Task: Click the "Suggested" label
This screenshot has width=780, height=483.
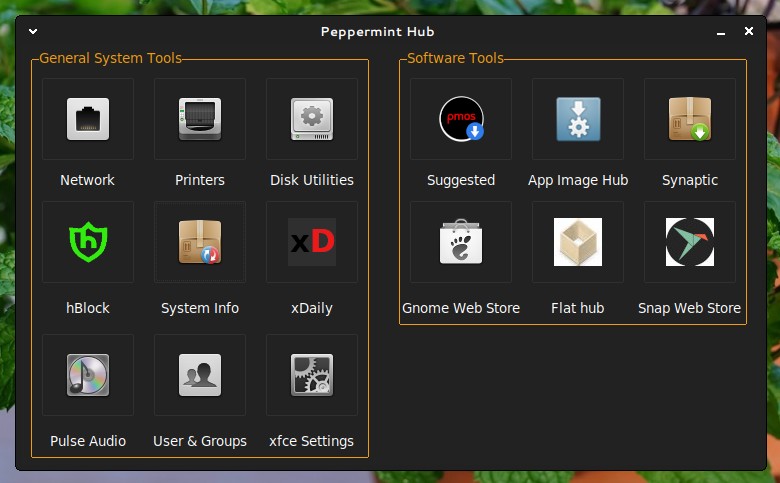Action: pos(461,180)
